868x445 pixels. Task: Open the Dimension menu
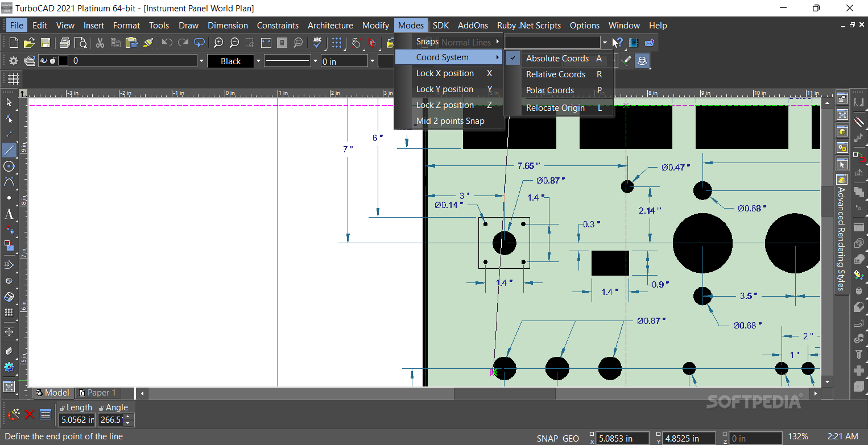[x=228, y=25]
